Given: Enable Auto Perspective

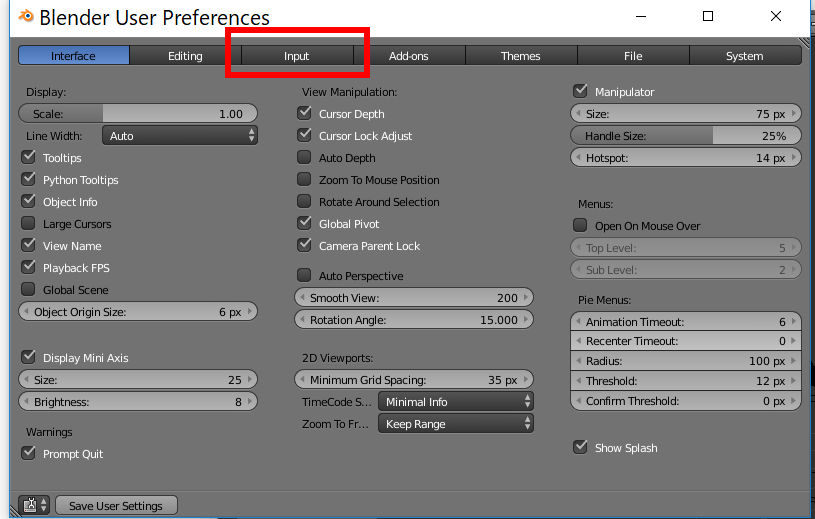Looking at the screenshot, I should coord(304,275).
